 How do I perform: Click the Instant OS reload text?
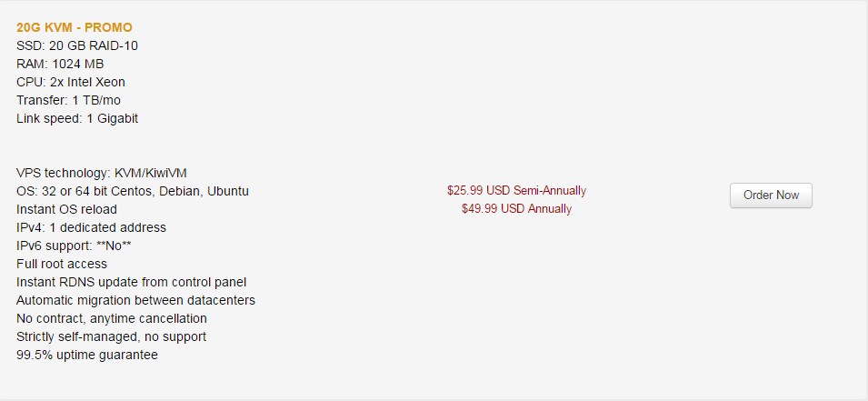pos(66,210)
